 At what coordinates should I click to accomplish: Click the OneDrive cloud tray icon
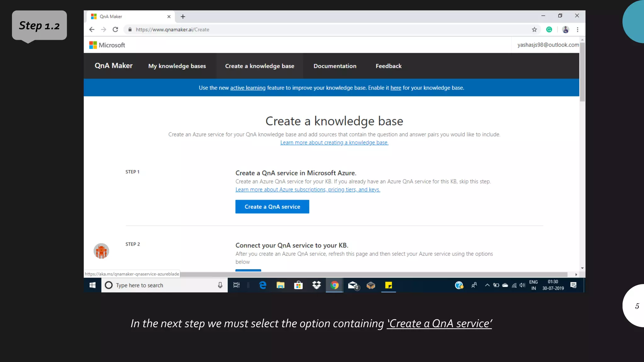click(505, 285)
